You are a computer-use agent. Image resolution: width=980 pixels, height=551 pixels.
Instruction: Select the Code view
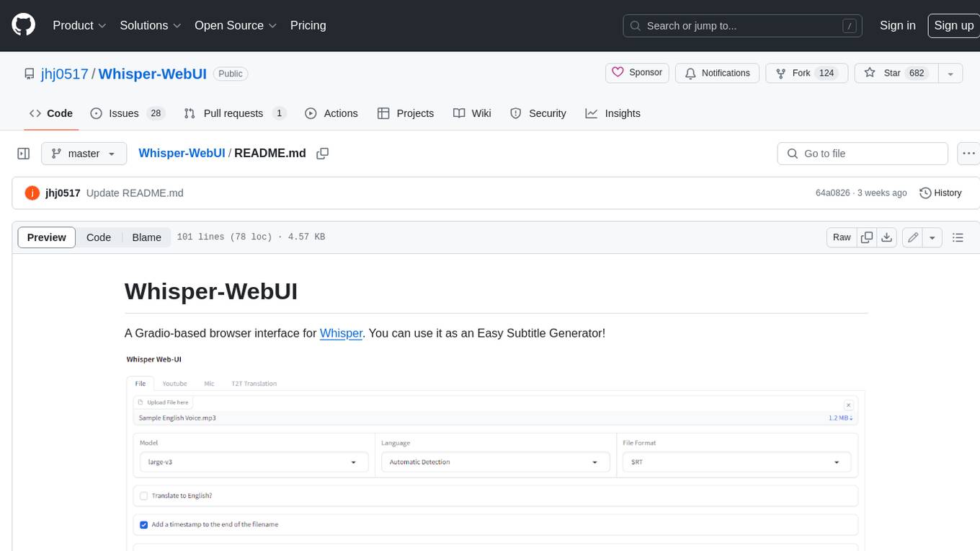click(99, 237)
